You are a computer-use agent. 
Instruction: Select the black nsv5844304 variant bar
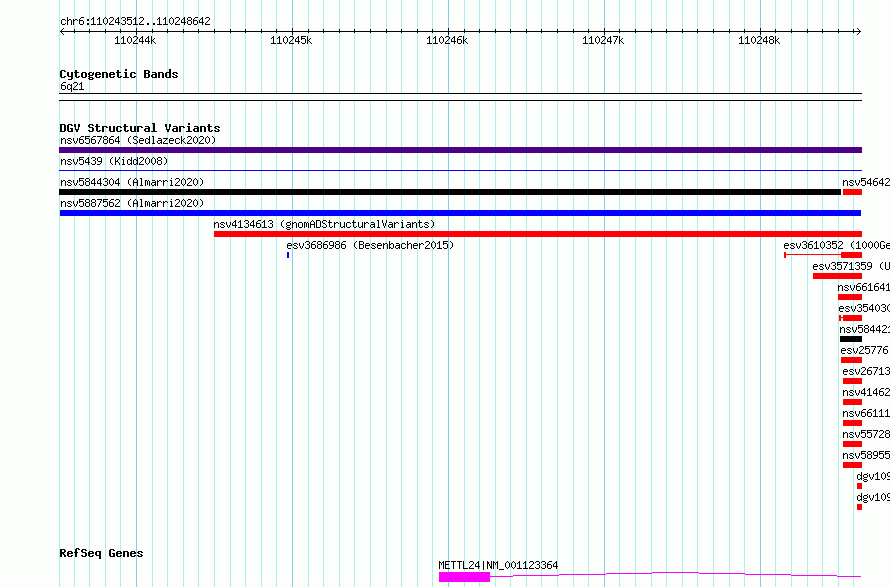point(450,192)
